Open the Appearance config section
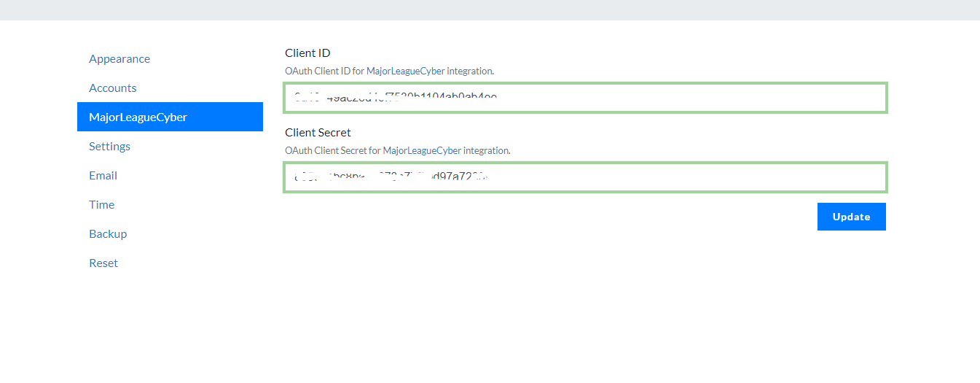The height and width of the screenshot is (383, 980). 119,59
